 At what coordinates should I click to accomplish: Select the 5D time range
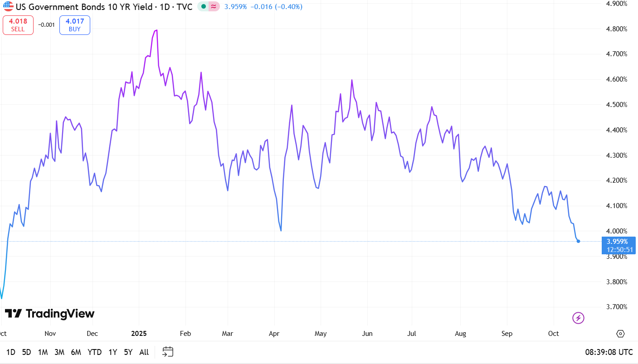(x=27, y=352)
